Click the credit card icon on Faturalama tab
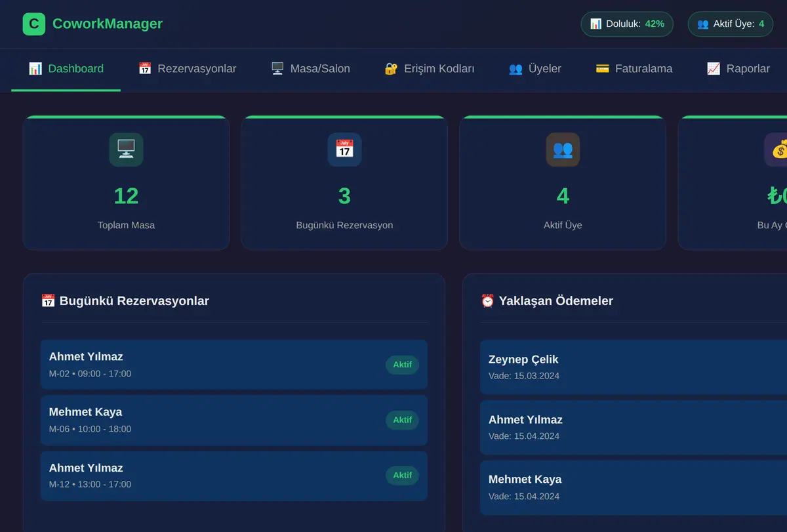 click(x=602, y=68)
